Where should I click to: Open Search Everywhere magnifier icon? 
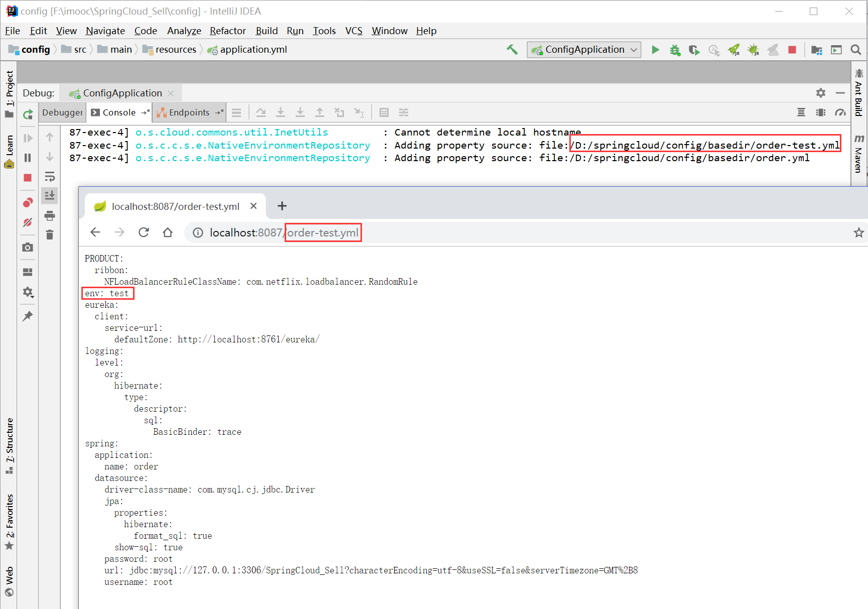point(856,50)
